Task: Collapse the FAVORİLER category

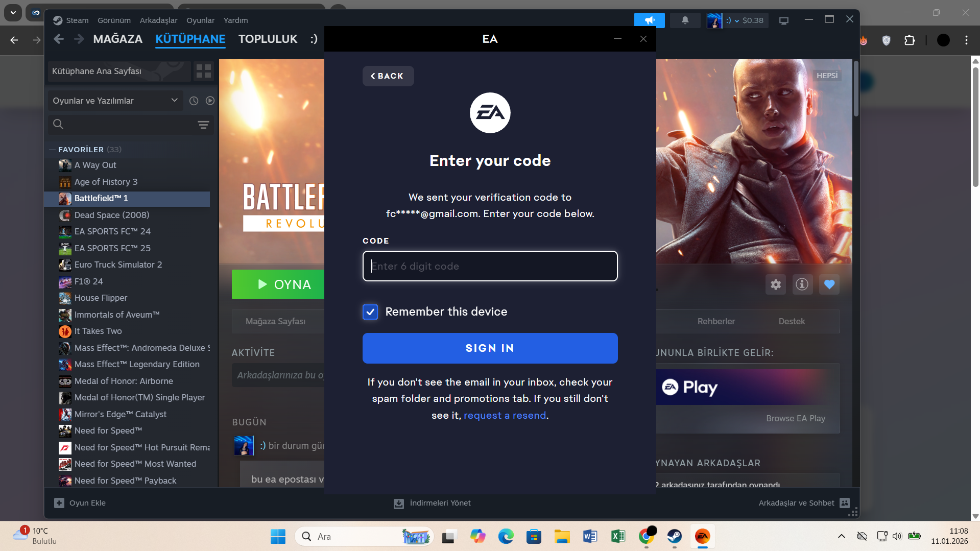Action: (52, 150)
